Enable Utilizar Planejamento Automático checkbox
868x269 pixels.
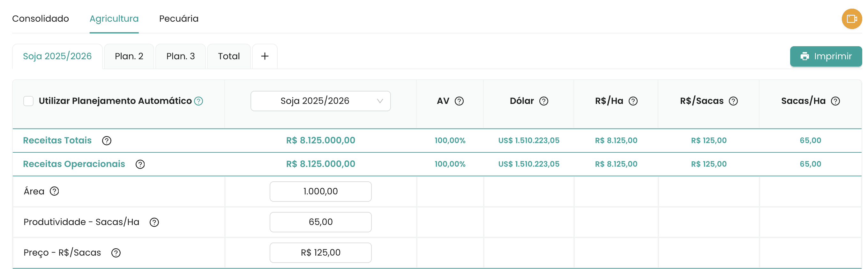pyautogui.click(x=28, y=101)
